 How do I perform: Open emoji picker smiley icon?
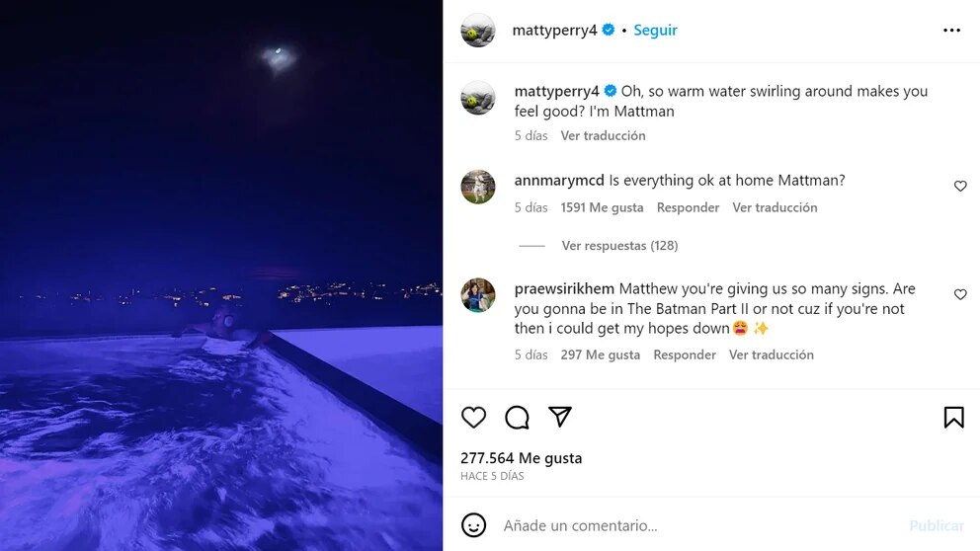click(x=474, y=525)
